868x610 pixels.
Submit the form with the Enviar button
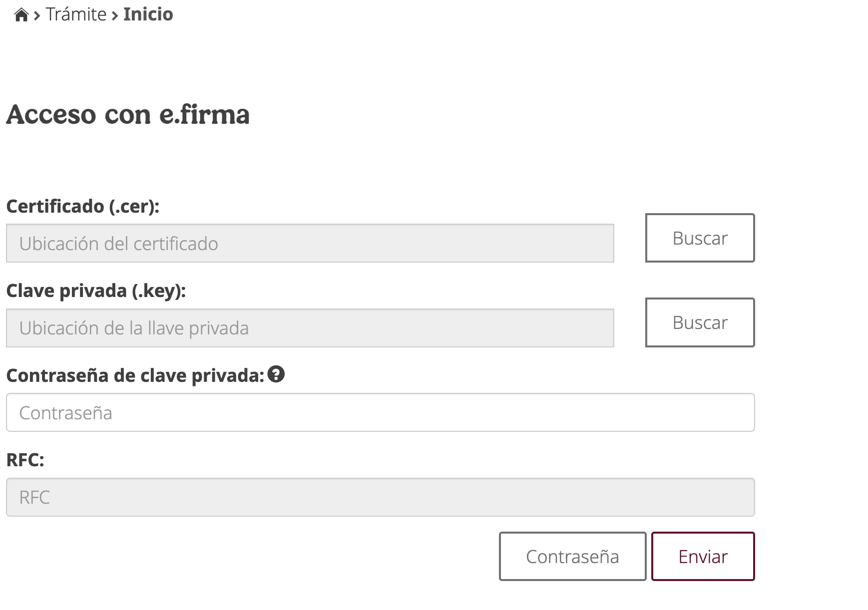click(703, 556)
